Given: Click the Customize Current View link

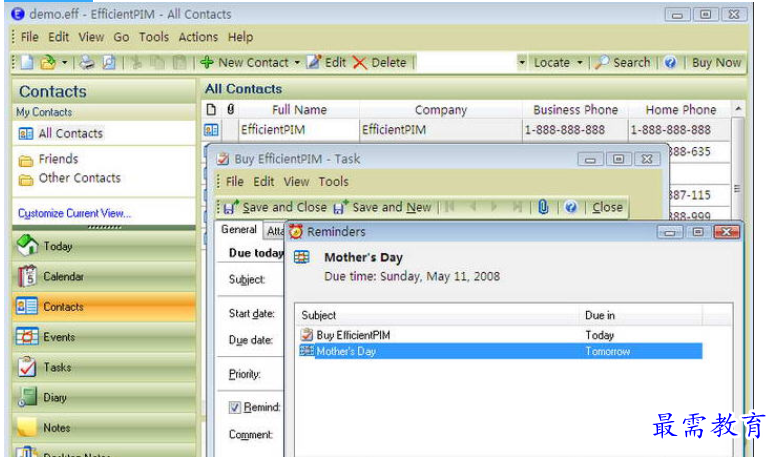Looking at the screenshot, I should point(75,213).
